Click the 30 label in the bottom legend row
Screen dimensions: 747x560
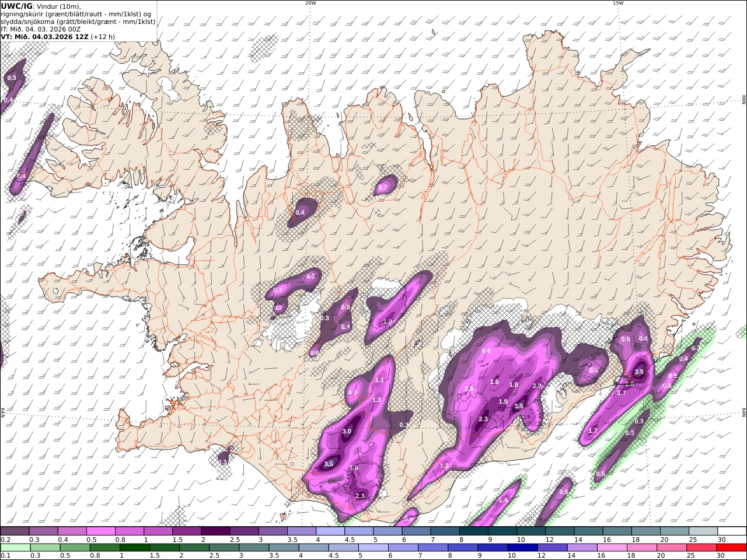(x=720, y=556)
